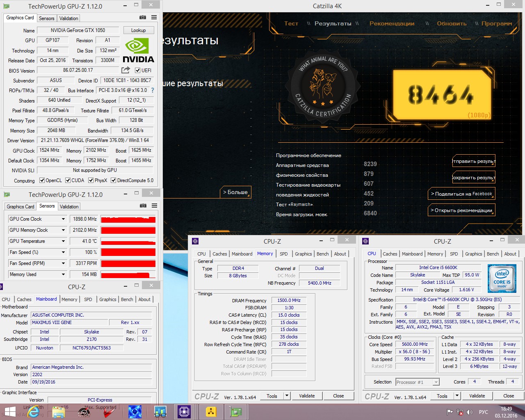Click the CPU-Z title bar icon of the Memory window
525x420 pixels.
(195, 241)
